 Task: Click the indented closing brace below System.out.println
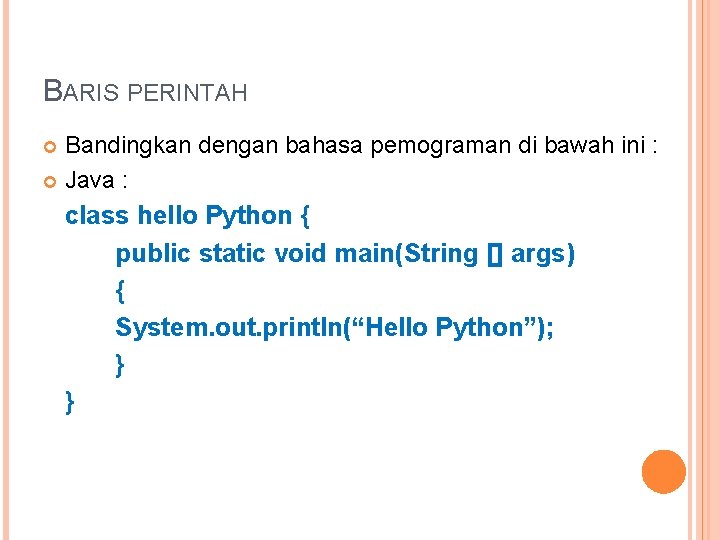pos(121,365)
